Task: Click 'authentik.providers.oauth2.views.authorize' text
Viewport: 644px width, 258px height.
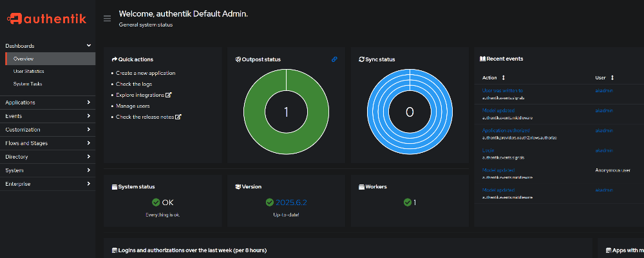Action: [519, 137]
